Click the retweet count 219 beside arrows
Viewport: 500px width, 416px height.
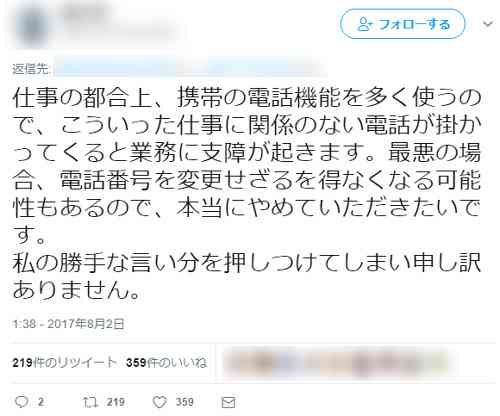115,402
